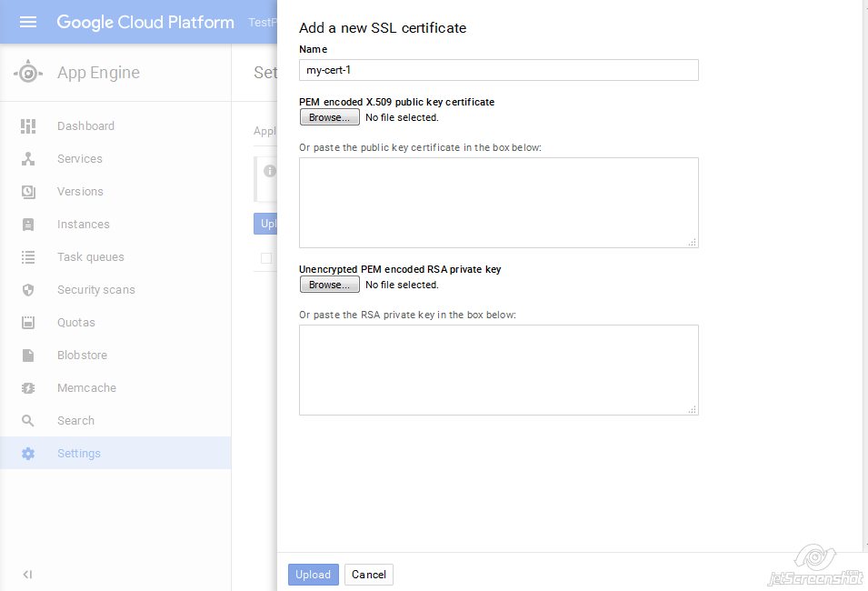
Task: Click the Dashboard icon in sidebar
Action: 28,126
